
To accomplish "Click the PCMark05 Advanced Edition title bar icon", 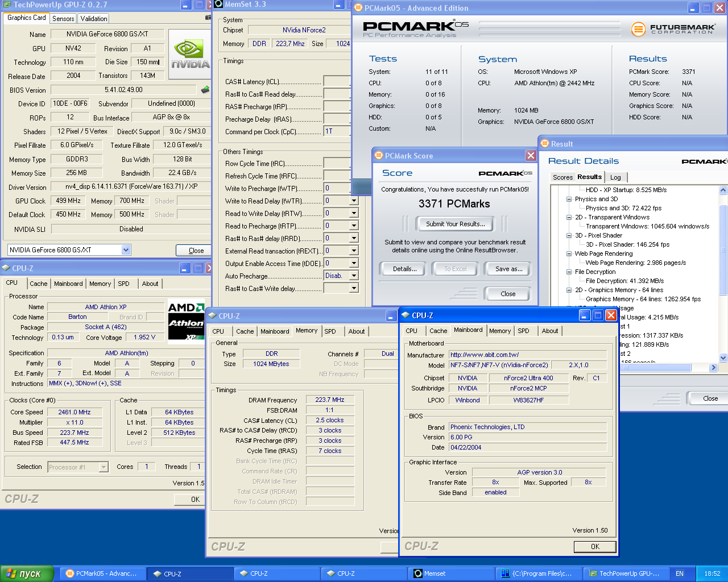I will coord(358,8).
